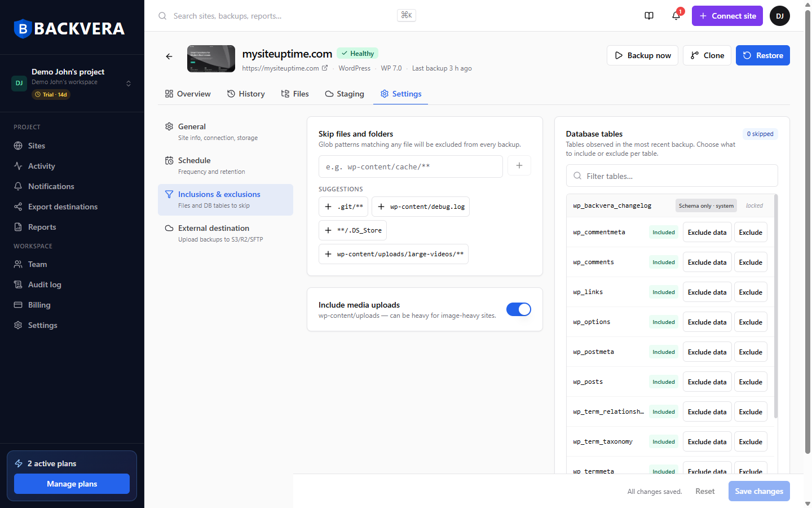Image resolution: width=812 pixels, height=508 pixels.
Task: Click the lightning icon by 2 active plans
Action: pyautogui.click(x=19, y=463)
